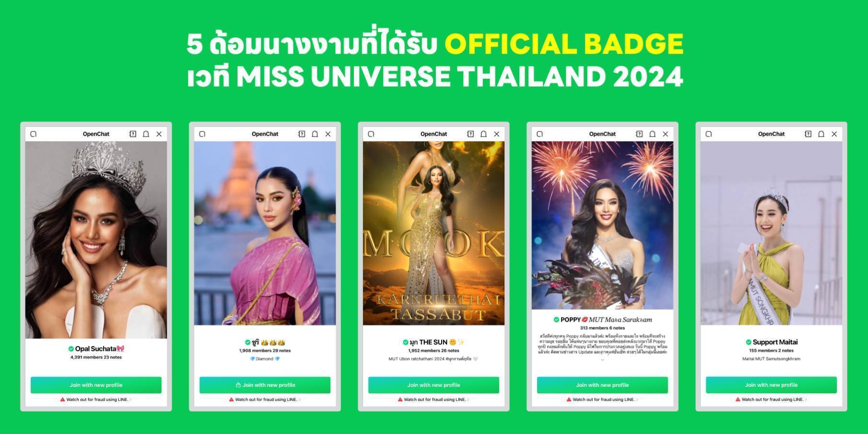Screen dimensions: 868x434
Task: Click the chat bubble icon in Opal Suchata panel
Action: [34, 134]
